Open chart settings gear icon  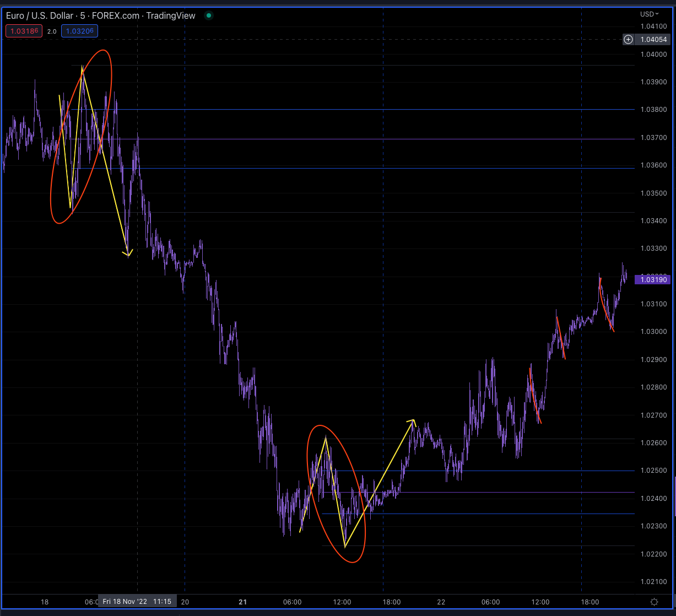(x=654, y=602)
